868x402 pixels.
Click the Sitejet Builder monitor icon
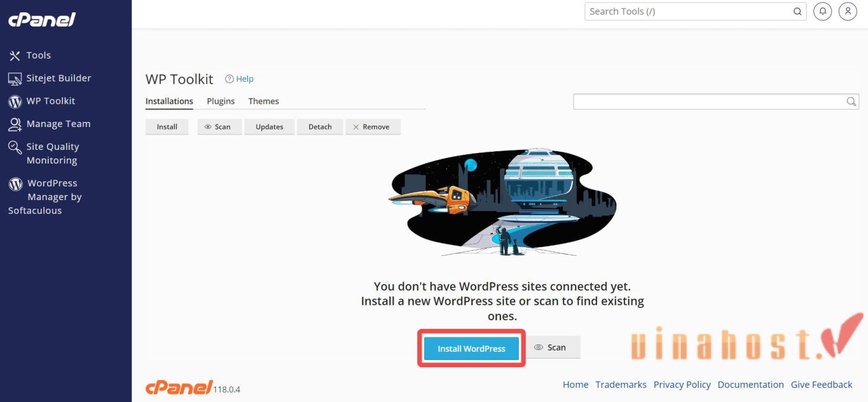[15, 79]
